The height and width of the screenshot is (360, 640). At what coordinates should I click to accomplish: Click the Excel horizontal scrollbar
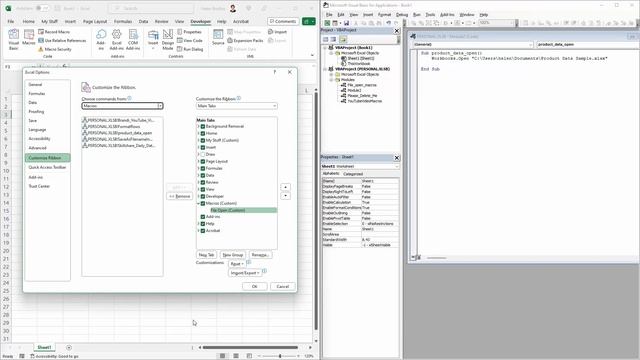(x=250, y=347)
